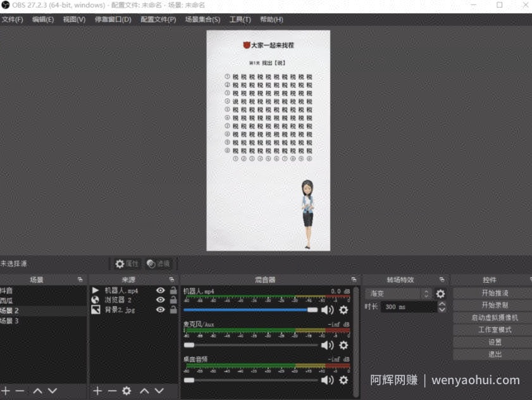Toggle lock on 背景2.jpg source
The width and height of the screenshot is (532, 400).
(x=173, y=309)
